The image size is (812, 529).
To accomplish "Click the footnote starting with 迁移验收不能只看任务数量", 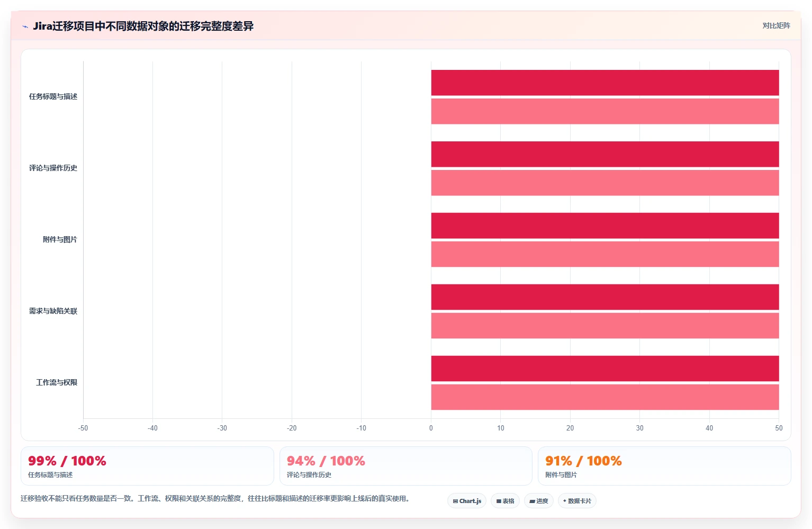I will (x=215, y=498).
